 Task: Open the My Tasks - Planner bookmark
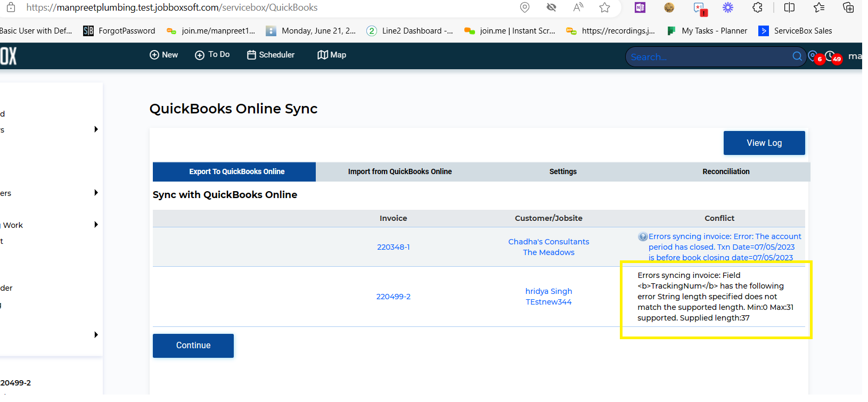707,31
